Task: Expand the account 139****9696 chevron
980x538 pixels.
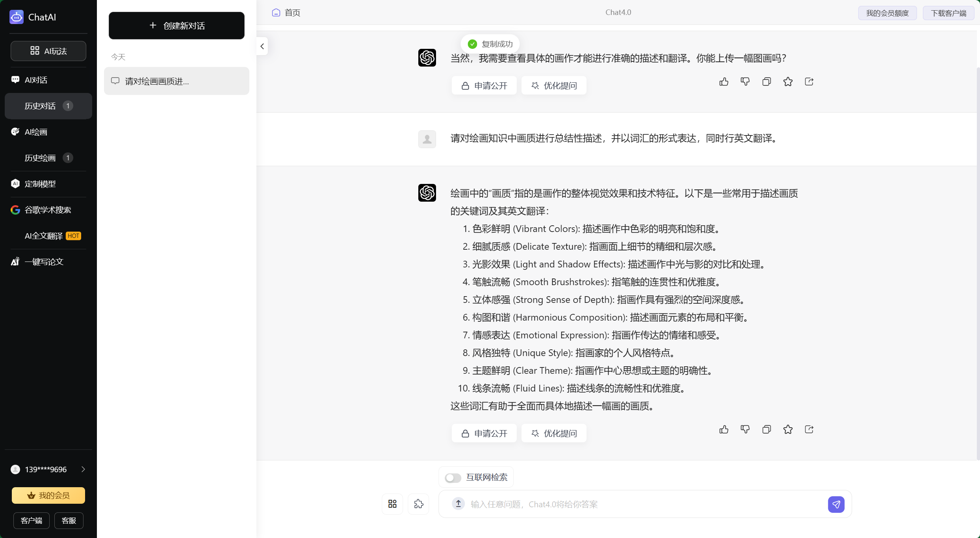Action: (x=83, y=469)
